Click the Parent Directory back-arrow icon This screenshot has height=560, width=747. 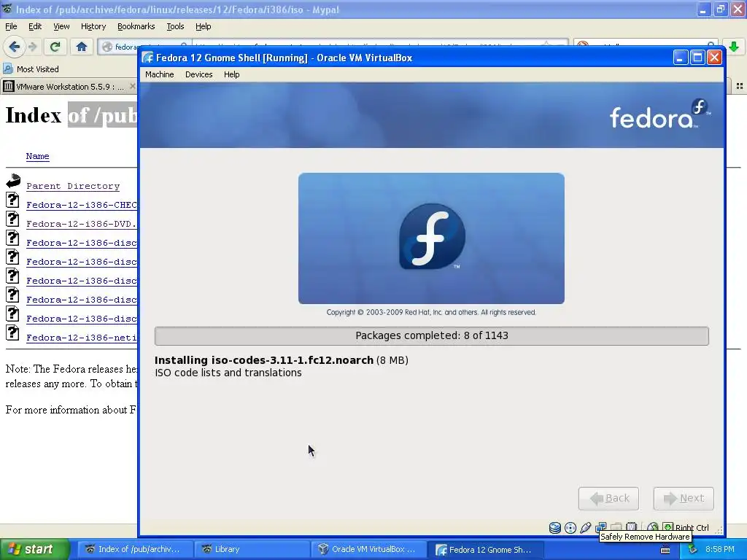pos(13,181)
